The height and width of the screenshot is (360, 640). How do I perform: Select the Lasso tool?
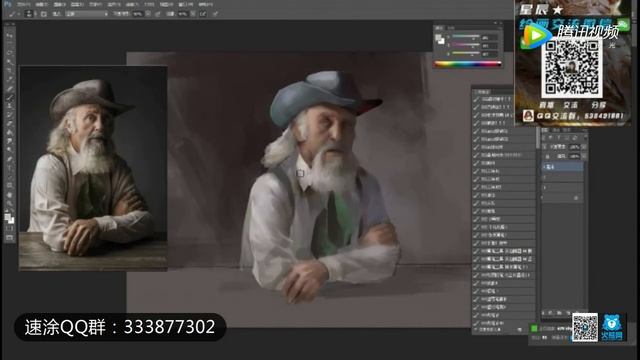[9, 53]
